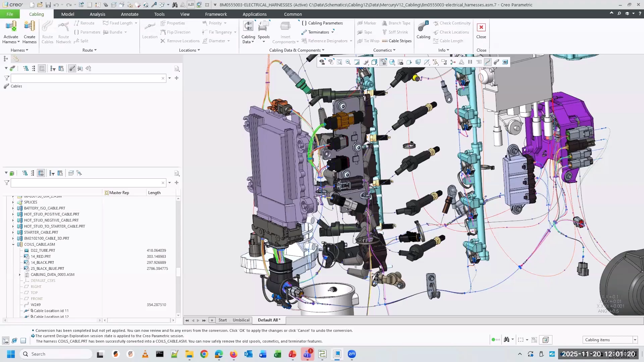Image resolution: width=644 pixels, height=362 pixels.
Task: Toggle the pause icon in graphics toolbar
Action: coord(470,62)
